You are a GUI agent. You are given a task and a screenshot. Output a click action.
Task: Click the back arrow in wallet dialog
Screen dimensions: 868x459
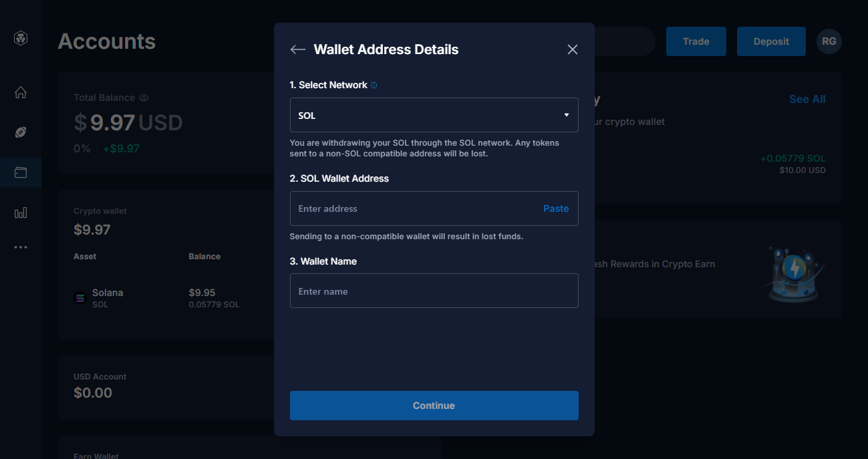tap(298, 49)
